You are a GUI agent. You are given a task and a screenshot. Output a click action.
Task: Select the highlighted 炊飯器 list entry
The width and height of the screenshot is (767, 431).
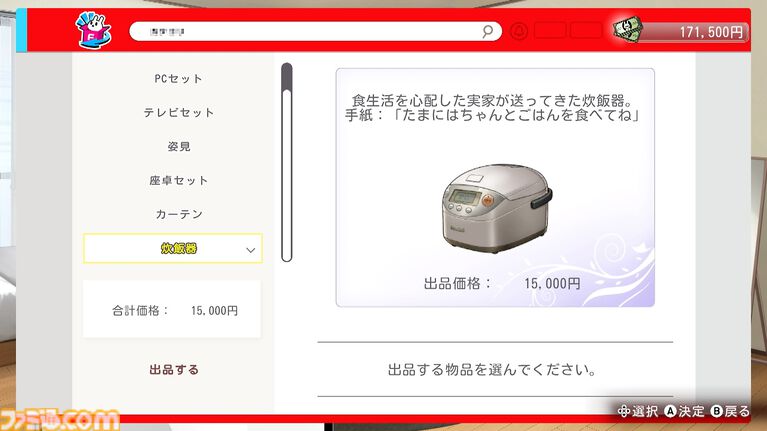pos(173,249)
